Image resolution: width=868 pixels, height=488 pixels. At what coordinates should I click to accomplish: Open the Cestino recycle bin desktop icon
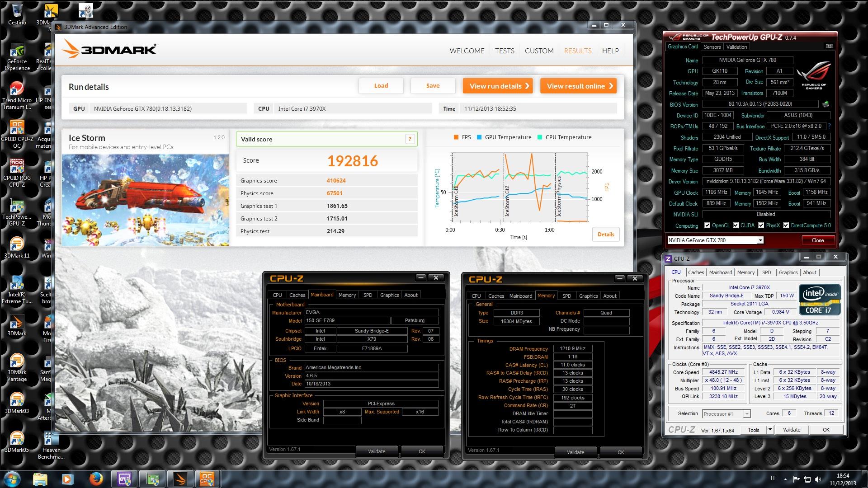coord(17,14)
